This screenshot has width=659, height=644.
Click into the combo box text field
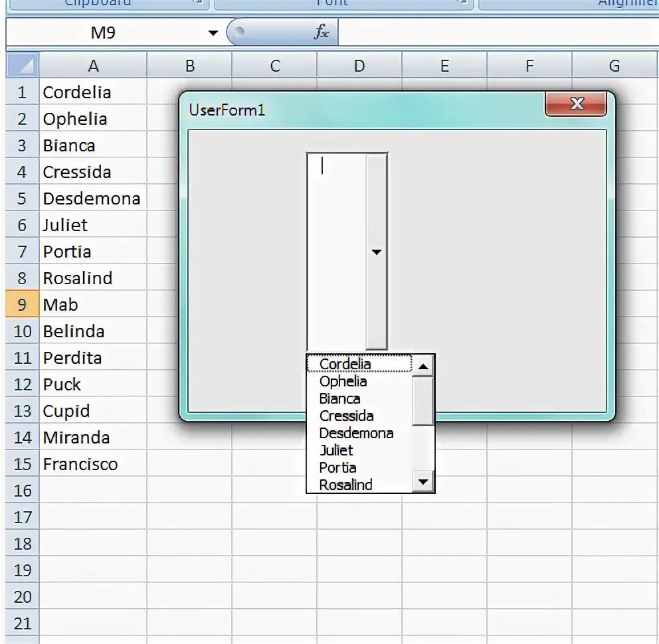(x=337, y=252)
